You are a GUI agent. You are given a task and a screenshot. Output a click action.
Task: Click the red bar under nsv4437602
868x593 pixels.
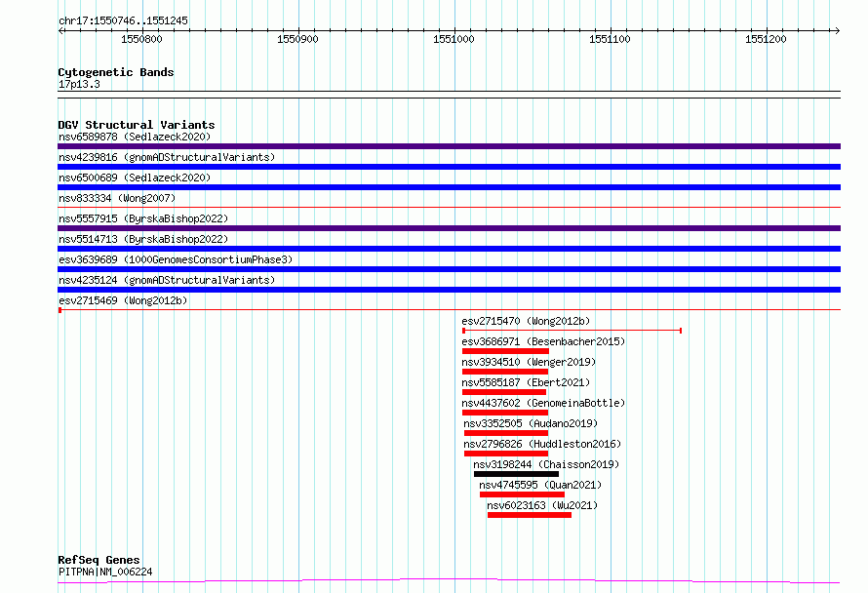pyautogui.click(x=505, y=413)
